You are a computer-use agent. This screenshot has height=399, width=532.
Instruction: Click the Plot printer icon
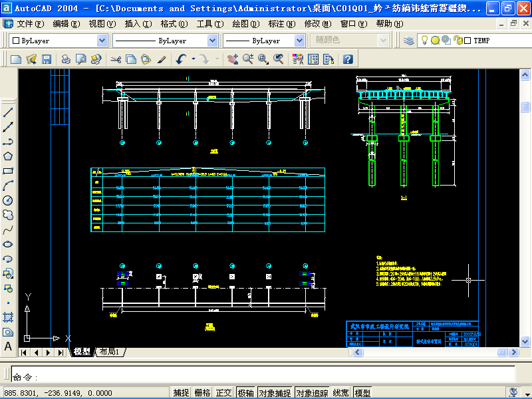pos(66,59)
